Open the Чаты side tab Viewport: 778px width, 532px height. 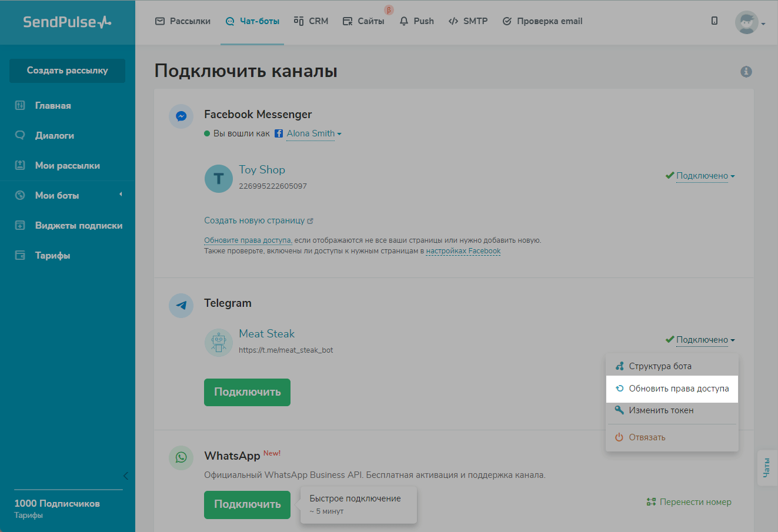pyautogui.click(x=767, y=467)
